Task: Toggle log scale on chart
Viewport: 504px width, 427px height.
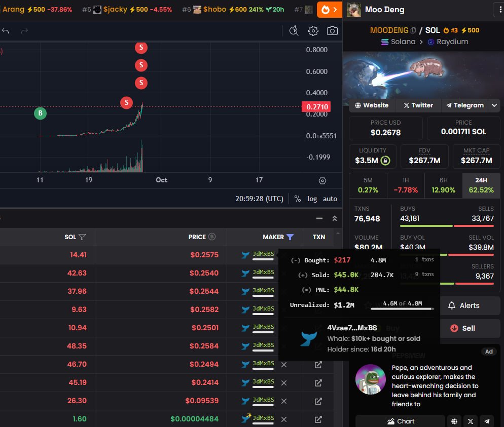Action: point(312,199)
